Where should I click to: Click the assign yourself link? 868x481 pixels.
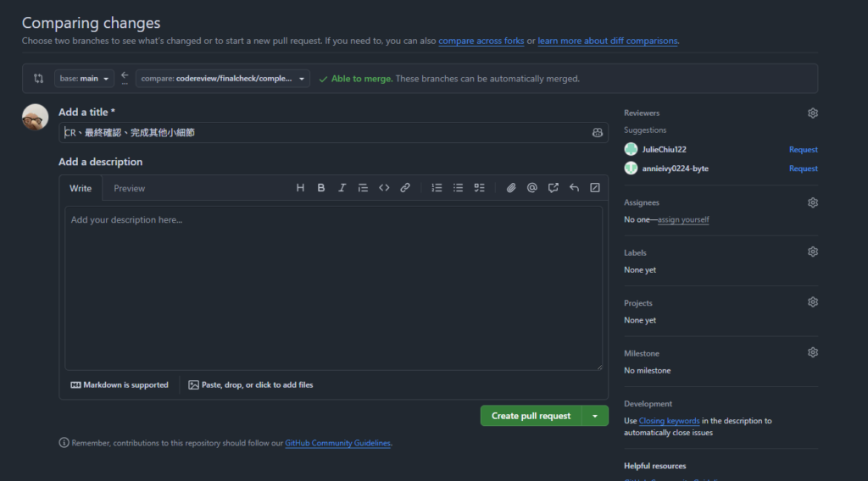[x=683, y=219]
